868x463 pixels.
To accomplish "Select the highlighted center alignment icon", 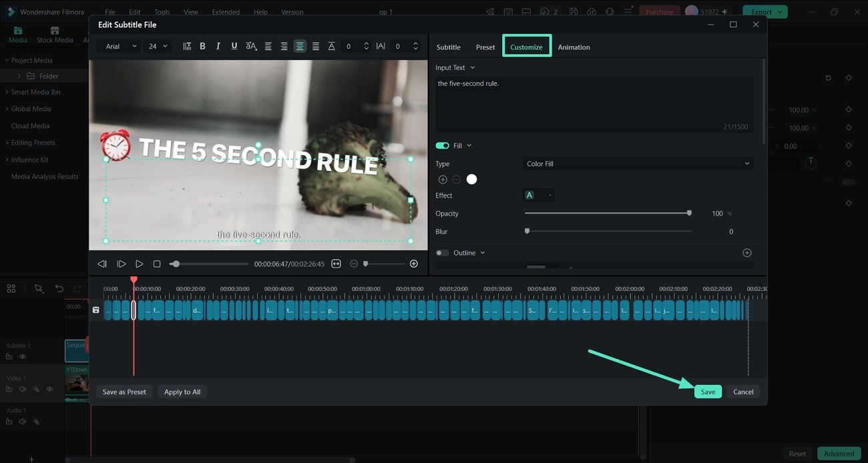I will (x=300, y=46).
